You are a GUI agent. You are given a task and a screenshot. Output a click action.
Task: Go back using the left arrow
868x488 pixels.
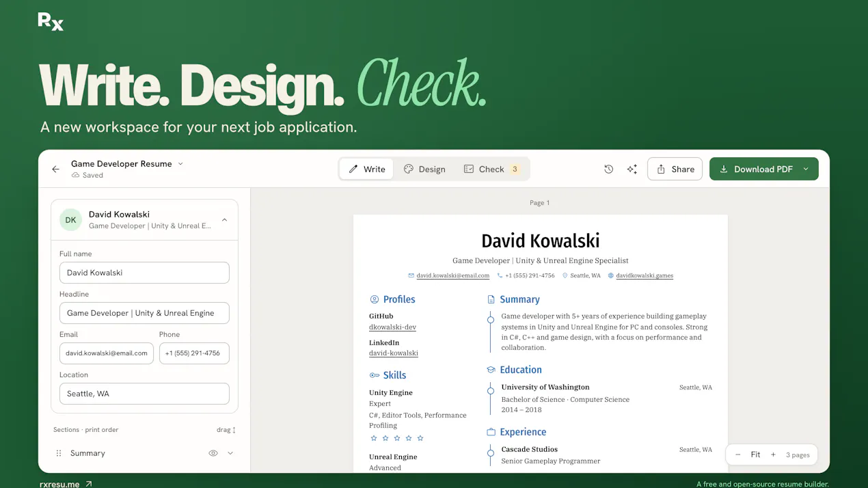click(56, 170)
